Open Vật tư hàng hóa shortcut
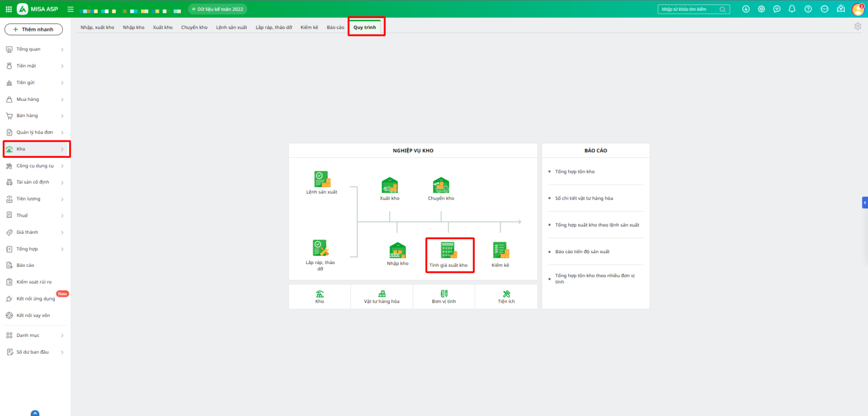Viewport: 868px width, 416px height. (x=381, y=297)
